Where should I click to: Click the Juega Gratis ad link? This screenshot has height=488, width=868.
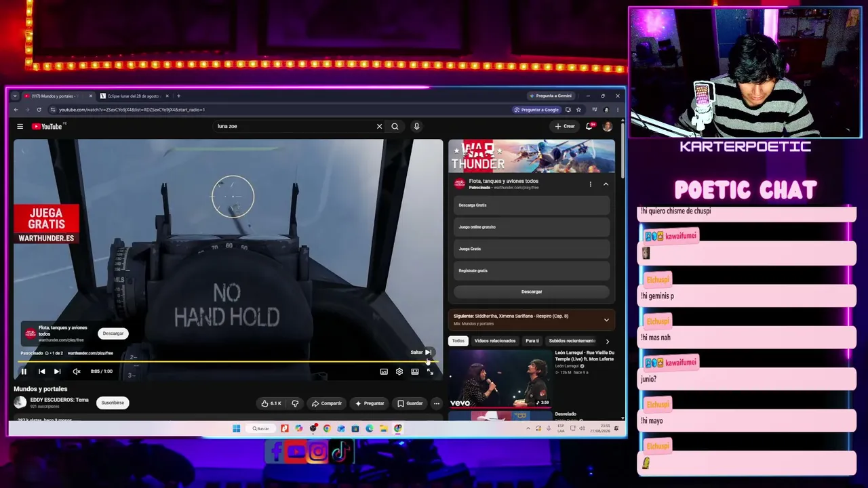pyautogui.click(x=532, y=249)
